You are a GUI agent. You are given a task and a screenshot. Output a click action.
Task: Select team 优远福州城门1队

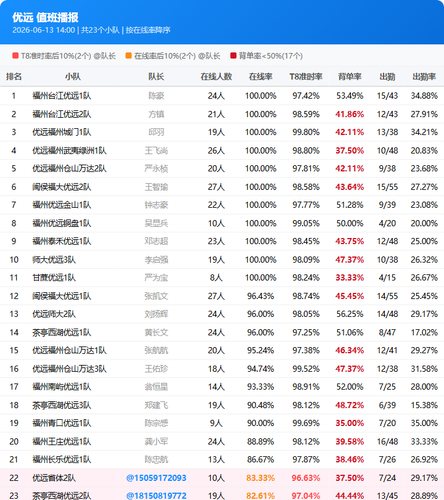pyautogui.click(x=62, y=132)
